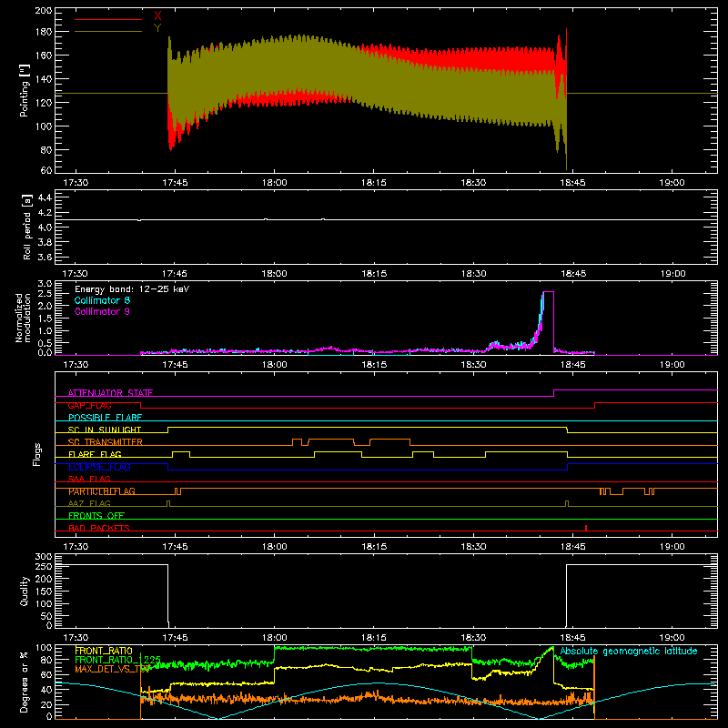Click the 'Energy band: 12-25 keV' annotation

point(132,289)
